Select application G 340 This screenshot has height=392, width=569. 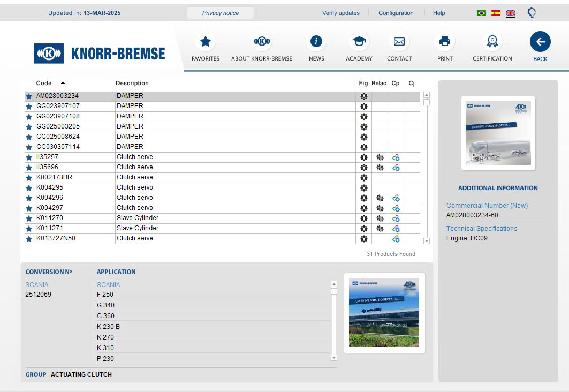coord(105,305)
